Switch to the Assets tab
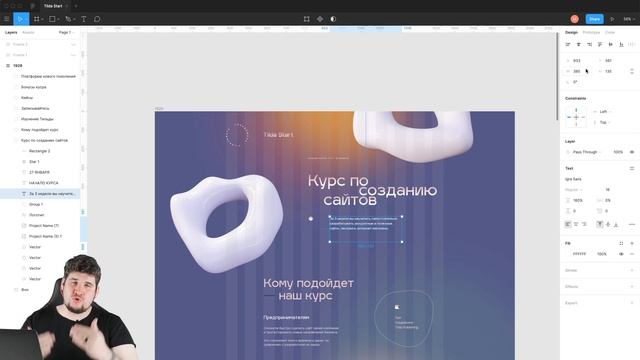 click(28, 32)
